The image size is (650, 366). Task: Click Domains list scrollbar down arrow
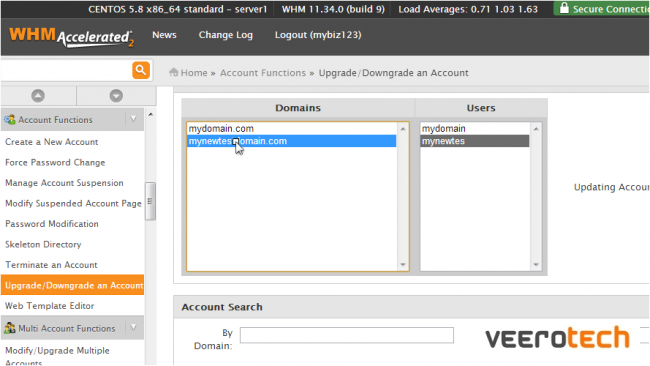tap(403, 264)
